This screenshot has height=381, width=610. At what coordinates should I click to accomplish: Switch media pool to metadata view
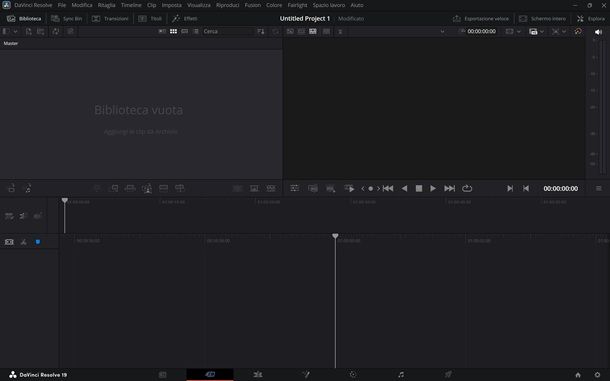162,32
